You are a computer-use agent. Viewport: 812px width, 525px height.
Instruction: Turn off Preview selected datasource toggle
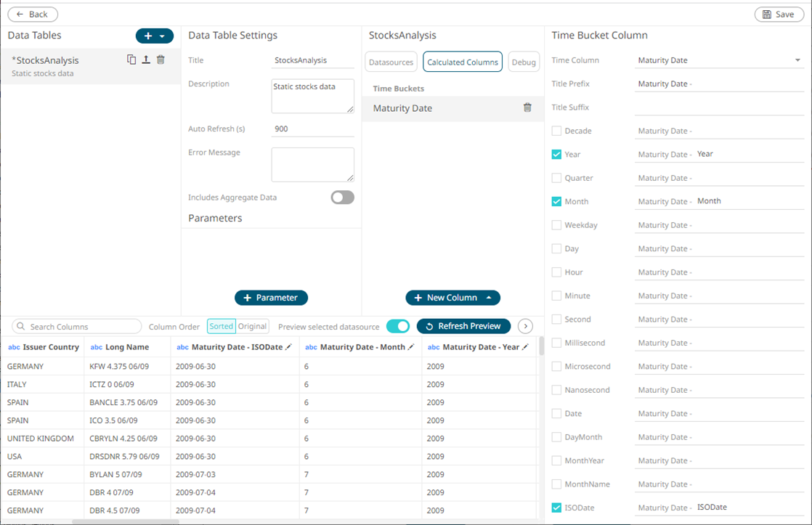point(397,327)
